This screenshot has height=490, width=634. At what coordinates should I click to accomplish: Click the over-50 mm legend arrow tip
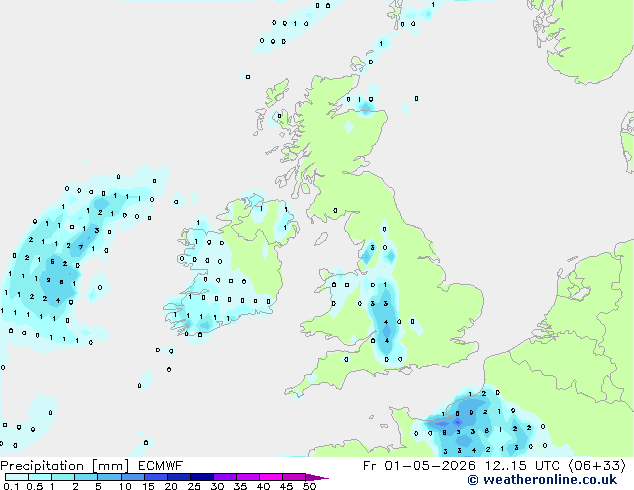[x=317, y=477]
